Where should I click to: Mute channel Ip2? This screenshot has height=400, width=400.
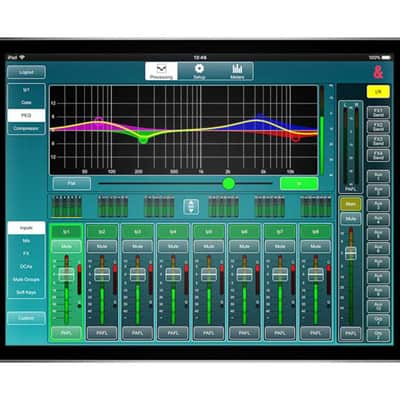pos(102,246)
